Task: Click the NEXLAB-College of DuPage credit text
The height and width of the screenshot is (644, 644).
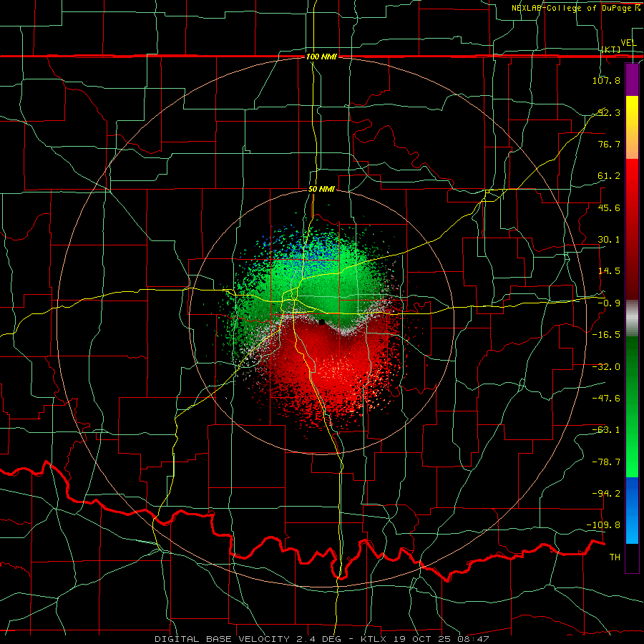Action: tap(575, 8)
